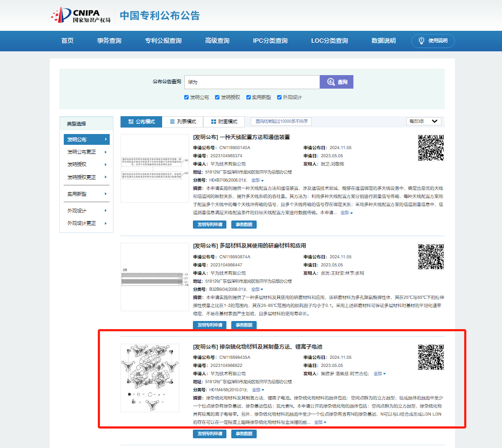This screenshot has height=448, width=502.
Task: Click 事务数据 button under multilayer material patent
Action: (244, 325)
